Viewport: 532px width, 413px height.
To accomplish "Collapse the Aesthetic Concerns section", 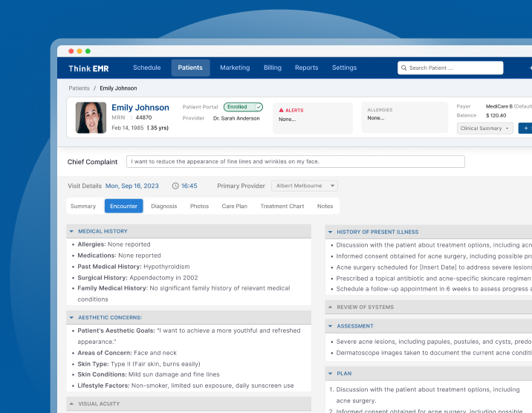I will [71, 318].
